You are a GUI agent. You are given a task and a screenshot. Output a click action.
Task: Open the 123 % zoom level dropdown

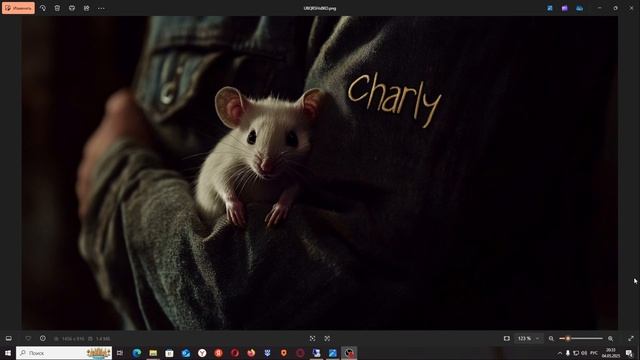[x=528, y=338]
